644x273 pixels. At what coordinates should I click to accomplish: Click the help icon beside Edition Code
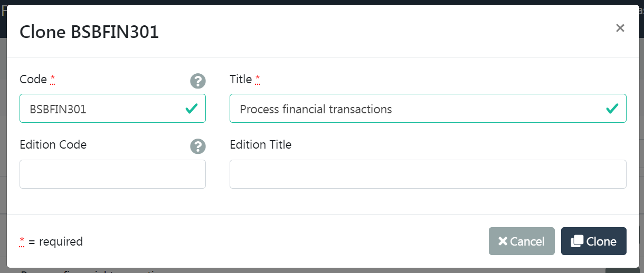197,146
